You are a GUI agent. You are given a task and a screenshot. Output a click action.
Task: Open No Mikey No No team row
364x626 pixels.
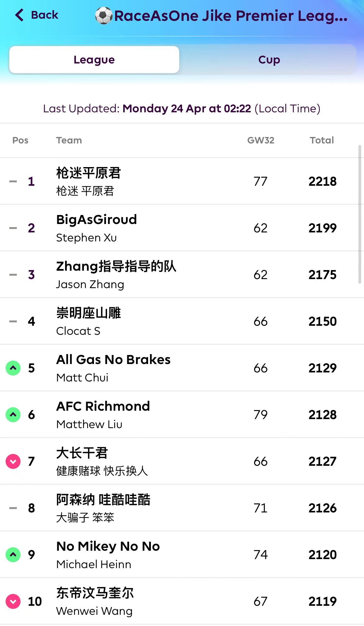tap(108, 547)
